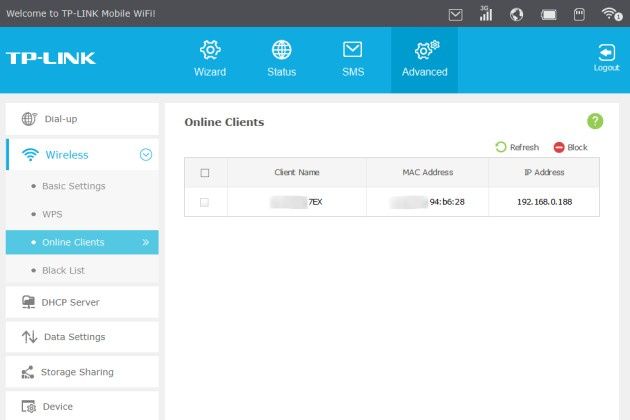Tick the select-all checkbox in table header
630x420 pixels.
tap(205, 173)
